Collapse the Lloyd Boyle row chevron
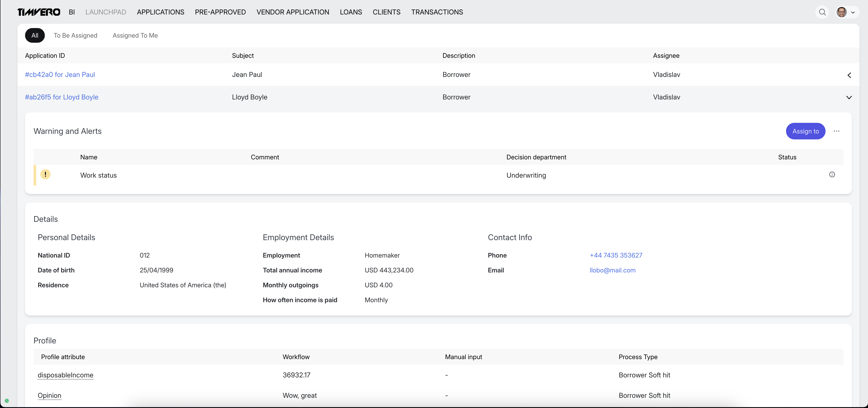The width and height of the screenshot is (868, 408). click(849, 98)
